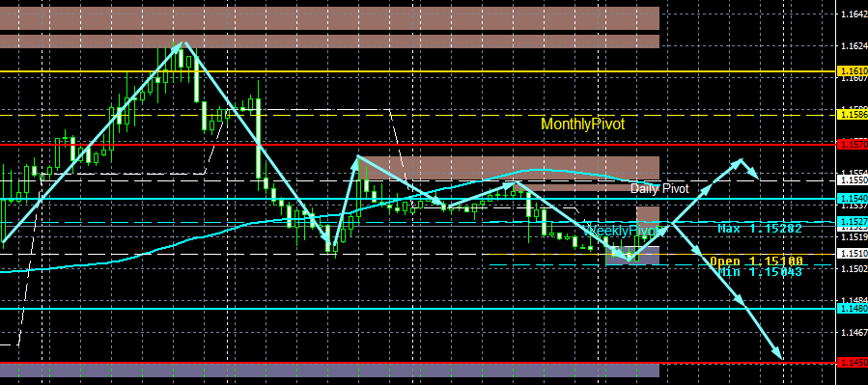868x385 pixels.
Task: Click the yellow 1.1610 price tag
Action: pyautogui.click(x=852, y=71)
